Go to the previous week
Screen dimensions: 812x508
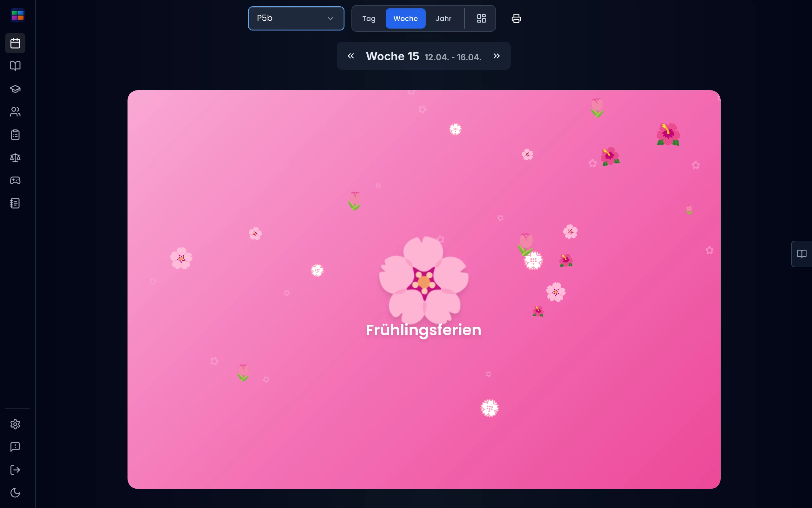pos(350,56)
